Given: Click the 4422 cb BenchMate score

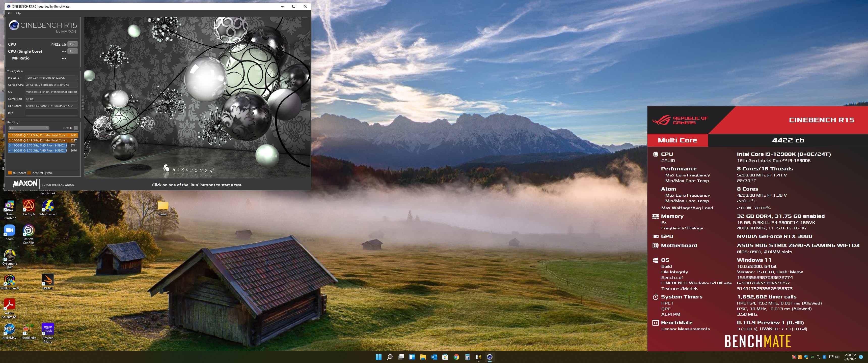Looking at the screenshot, I should point(788,140).
